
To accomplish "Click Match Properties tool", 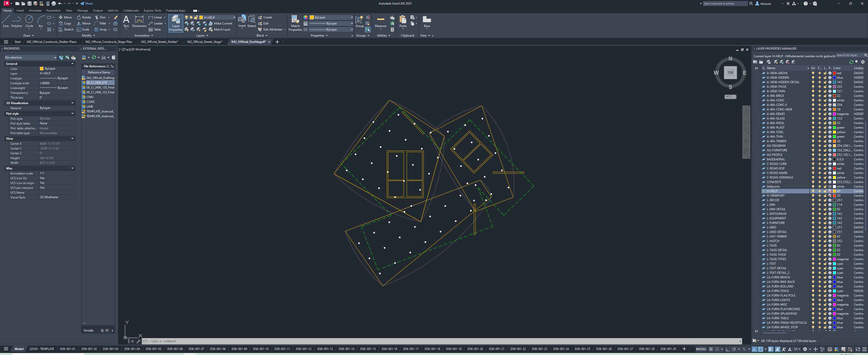I will [x=295, y=23].
